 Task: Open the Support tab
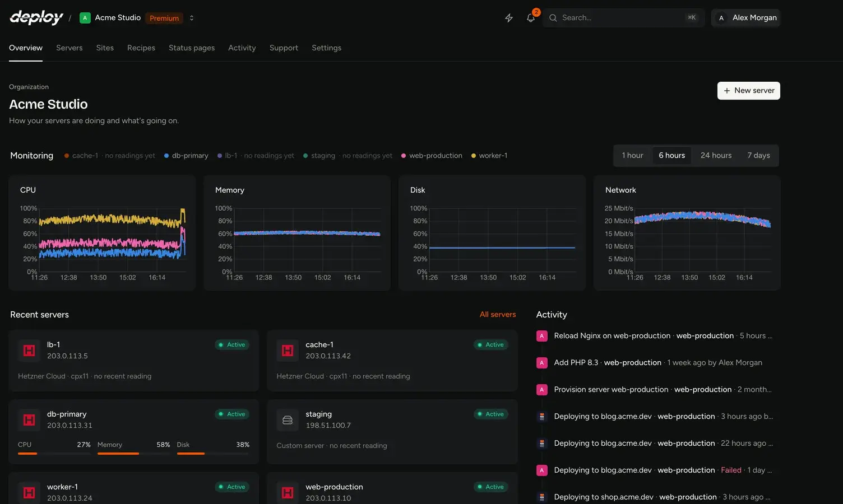tap(284, 48)
